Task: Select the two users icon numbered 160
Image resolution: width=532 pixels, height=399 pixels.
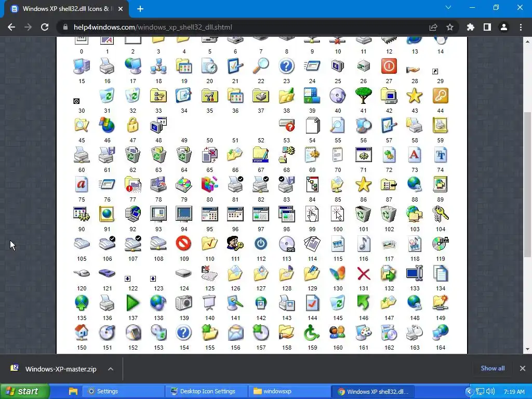Action: 338,332
